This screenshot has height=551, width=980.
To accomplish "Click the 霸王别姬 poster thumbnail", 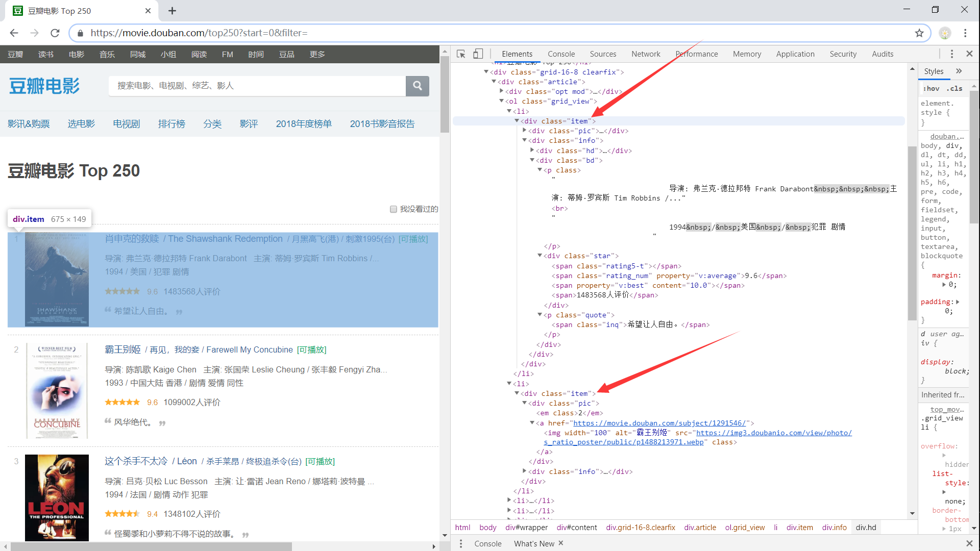I will (x=57, y=390).
